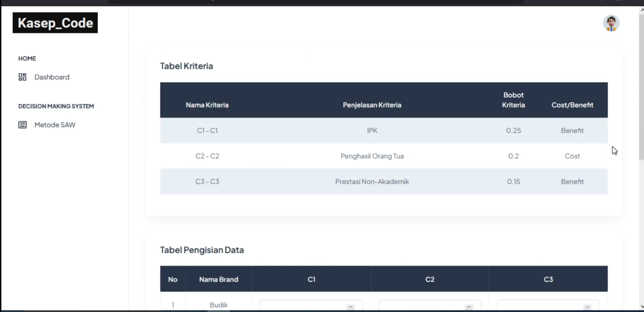Click the 'Tabel Pengisian Data' heading
This screenshot has height=312, width=644.
[x=202, y=250]
